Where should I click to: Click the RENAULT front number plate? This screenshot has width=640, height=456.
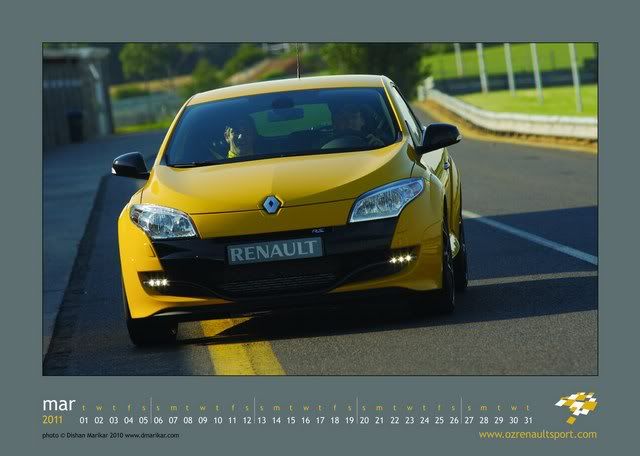pos(274,251)
